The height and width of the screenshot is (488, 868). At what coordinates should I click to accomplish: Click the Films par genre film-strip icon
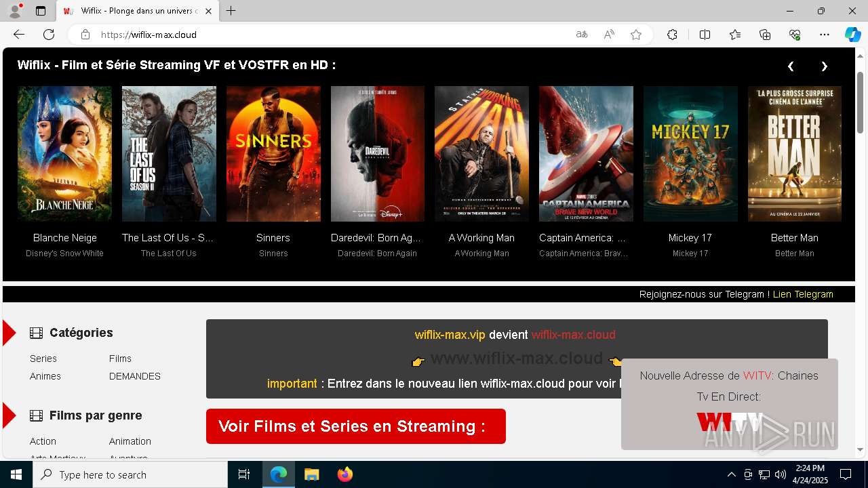click(x=36, y=415)
